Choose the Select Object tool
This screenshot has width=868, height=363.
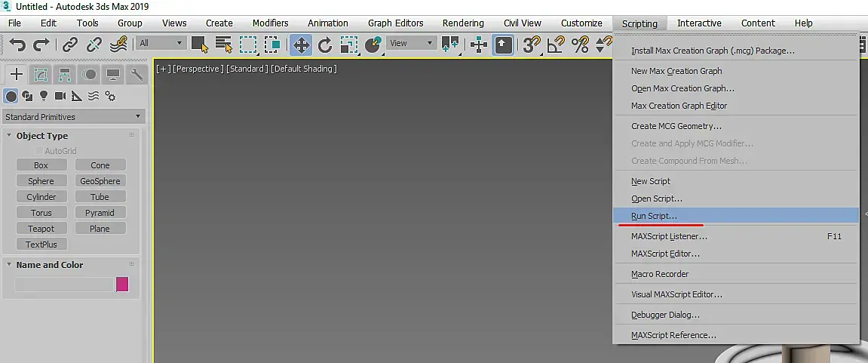(200, 45)
